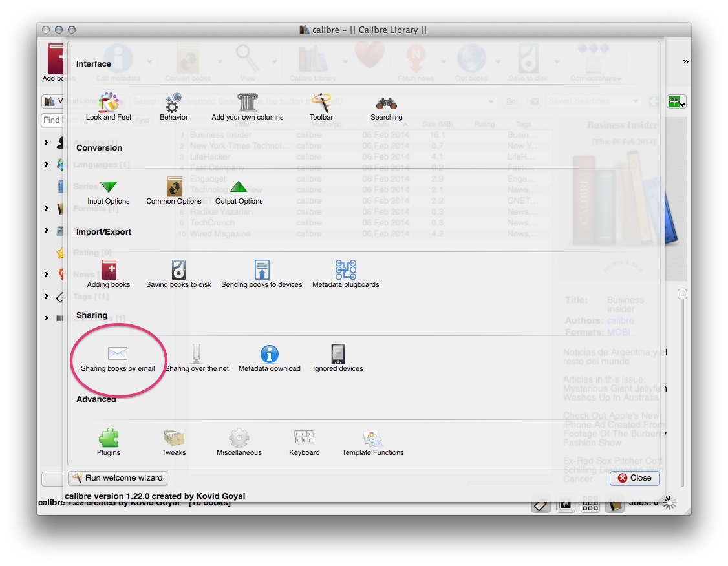
Task: Open Sharing books by email settings
Action: pyautogui.click(x=118, y=359)
